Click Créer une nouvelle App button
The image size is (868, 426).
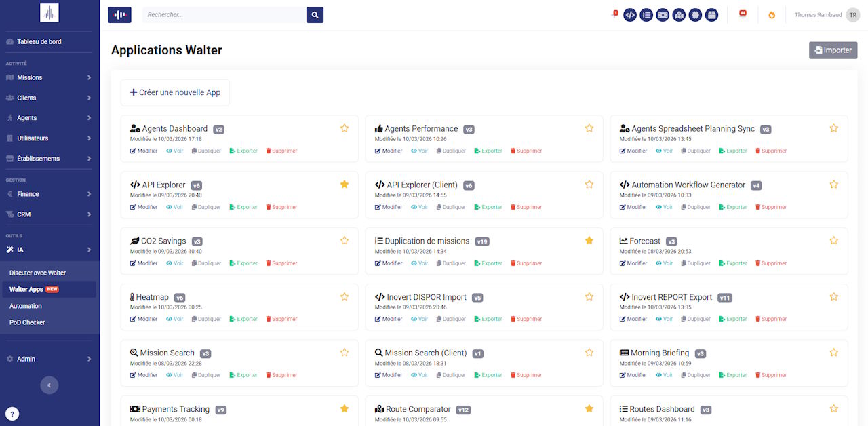pyautogui.click(x=175, y=92)
